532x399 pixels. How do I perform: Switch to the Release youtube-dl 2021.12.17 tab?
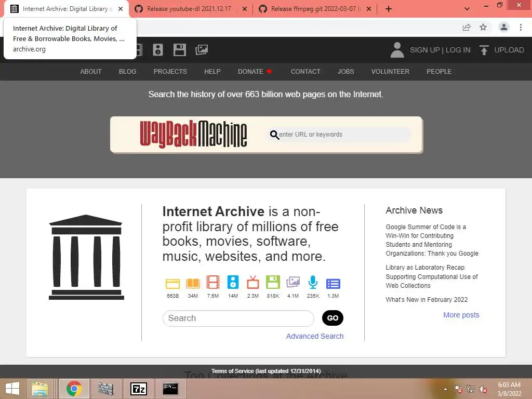pos(191,9)
